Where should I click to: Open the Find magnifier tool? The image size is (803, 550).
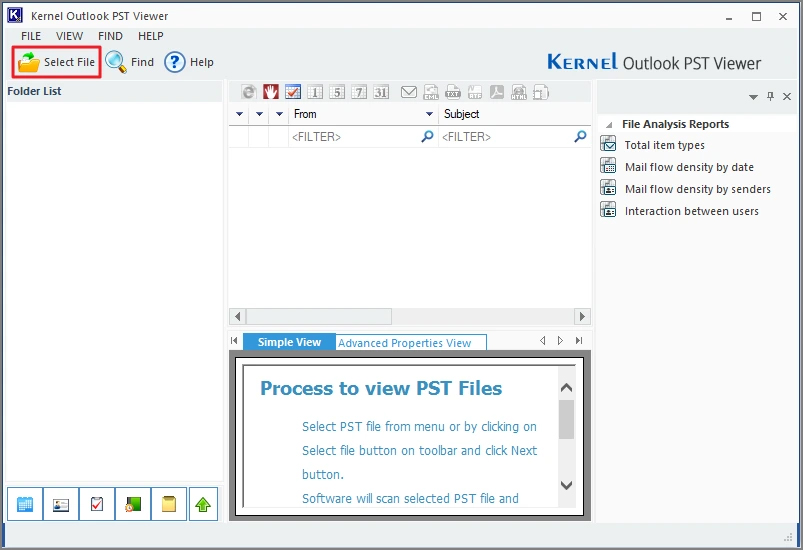(129, 62)
